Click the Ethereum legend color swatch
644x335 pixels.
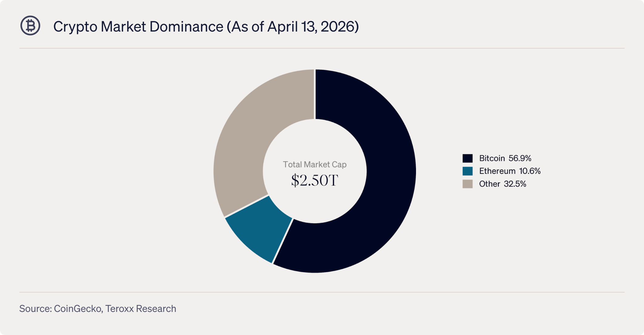click(467, 171)
